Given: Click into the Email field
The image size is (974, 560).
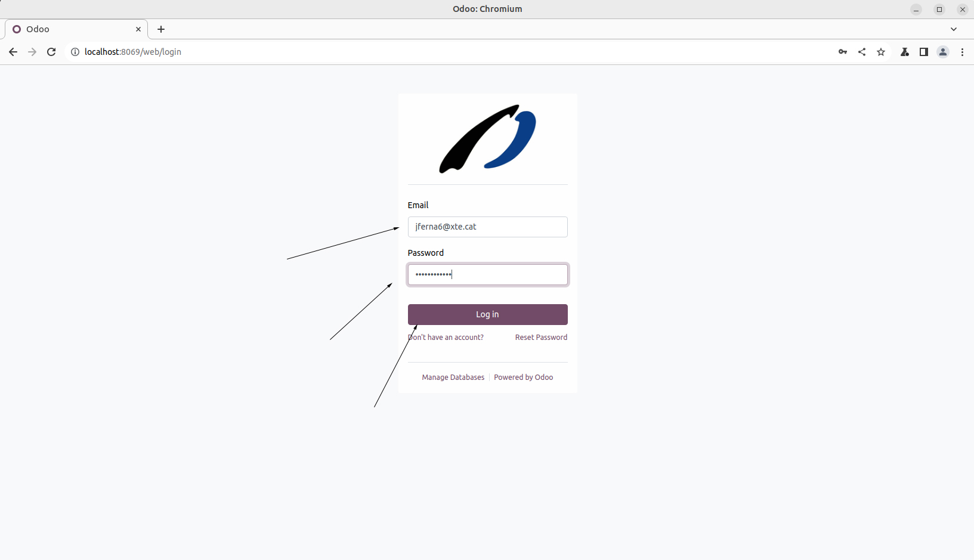Looking at the screenshot, I should pos(487,227).
